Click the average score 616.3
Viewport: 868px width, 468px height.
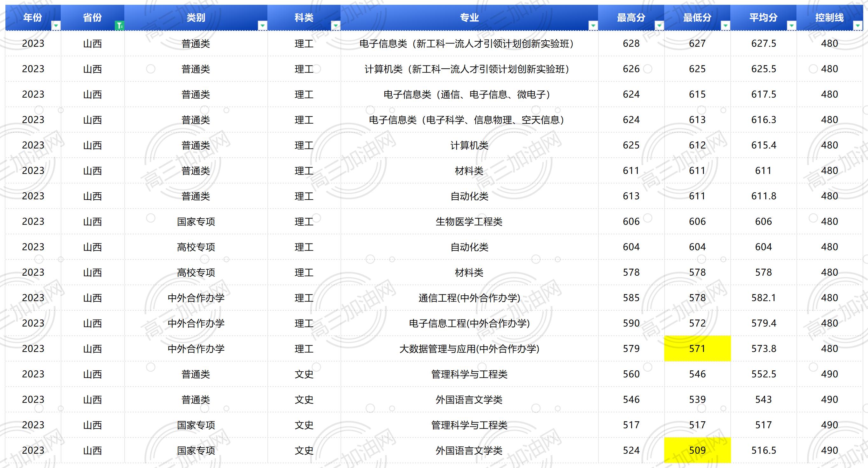pyautogui.click(x=763, y=120)
